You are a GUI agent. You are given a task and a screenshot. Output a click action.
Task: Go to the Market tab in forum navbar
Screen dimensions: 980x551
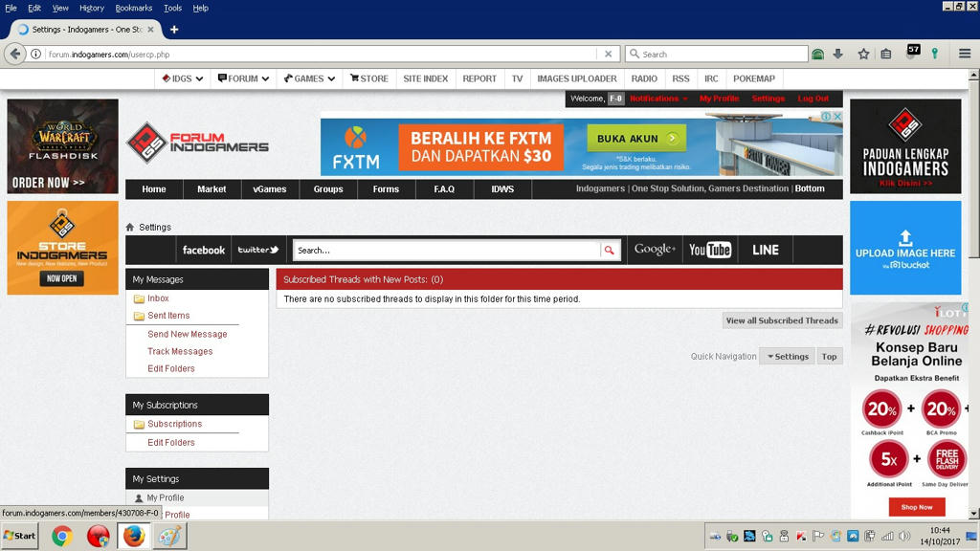click(x=212, y=189)
